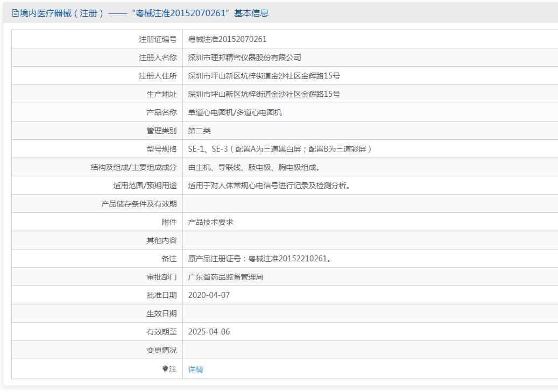Click the 注册人名称 label

pos(158,58)
